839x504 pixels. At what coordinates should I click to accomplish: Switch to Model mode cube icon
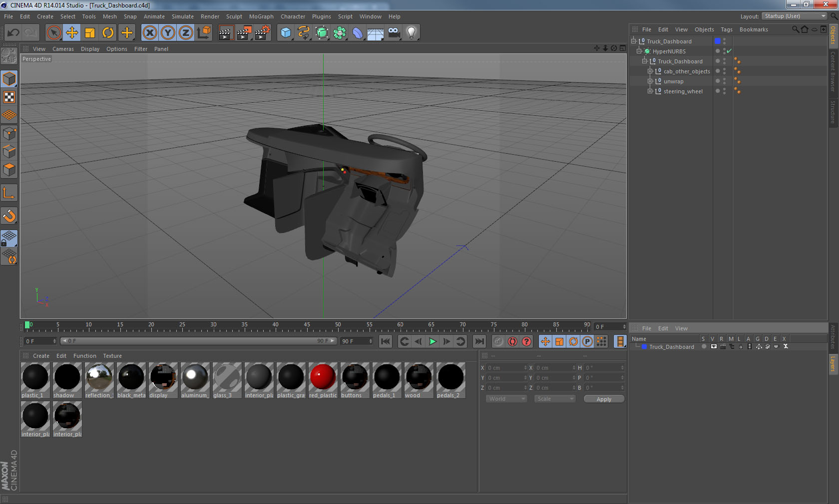click(9, 79)
